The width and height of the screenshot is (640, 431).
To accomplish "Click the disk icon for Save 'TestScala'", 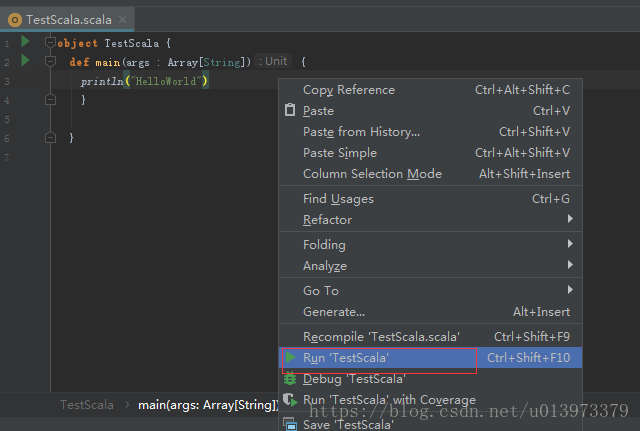I will pyautogui.click(x=290, y=424).
